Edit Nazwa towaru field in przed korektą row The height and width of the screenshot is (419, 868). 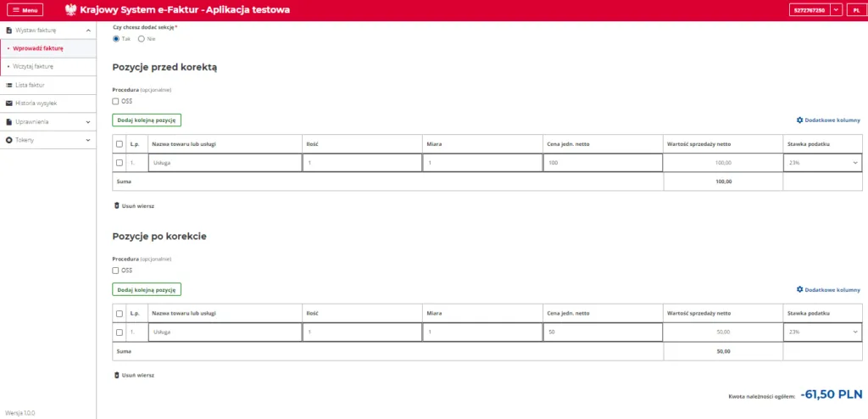[x=225, y=163]
